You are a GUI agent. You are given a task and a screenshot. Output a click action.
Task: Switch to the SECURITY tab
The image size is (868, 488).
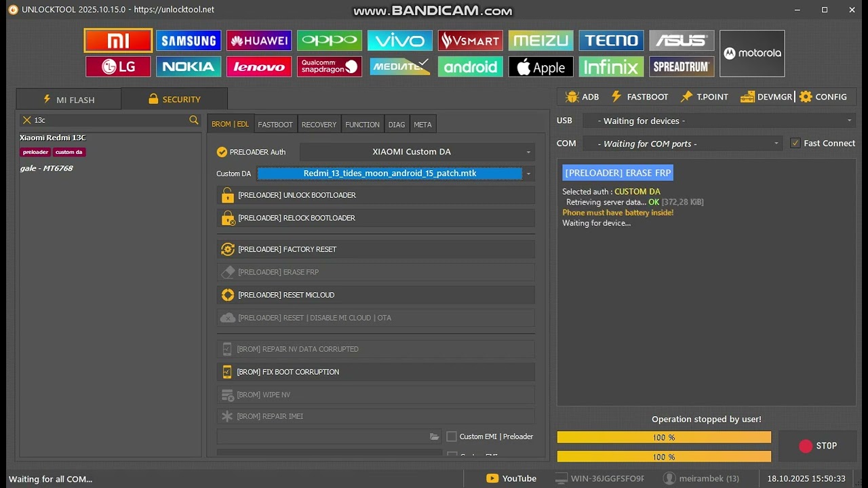pos(174,99)
